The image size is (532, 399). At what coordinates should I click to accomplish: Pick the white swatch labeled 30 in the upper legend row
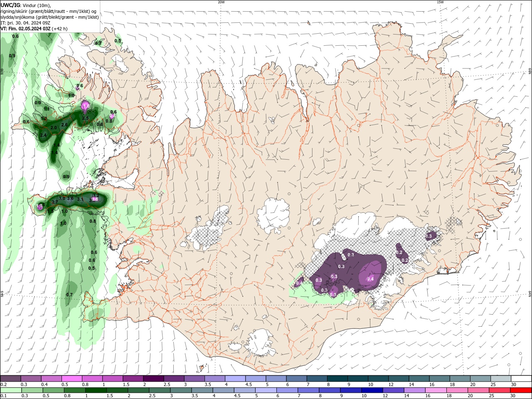point(521,379)
